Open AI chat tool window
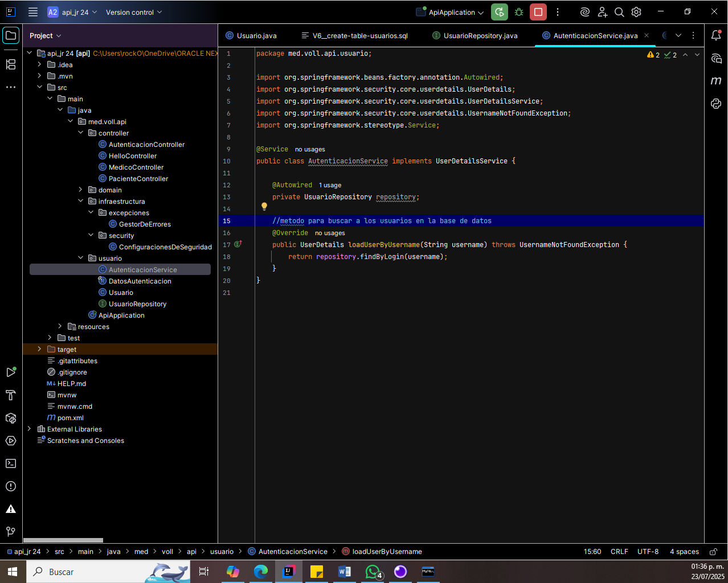The image size is (728, 583). click(x=716, y=58)
